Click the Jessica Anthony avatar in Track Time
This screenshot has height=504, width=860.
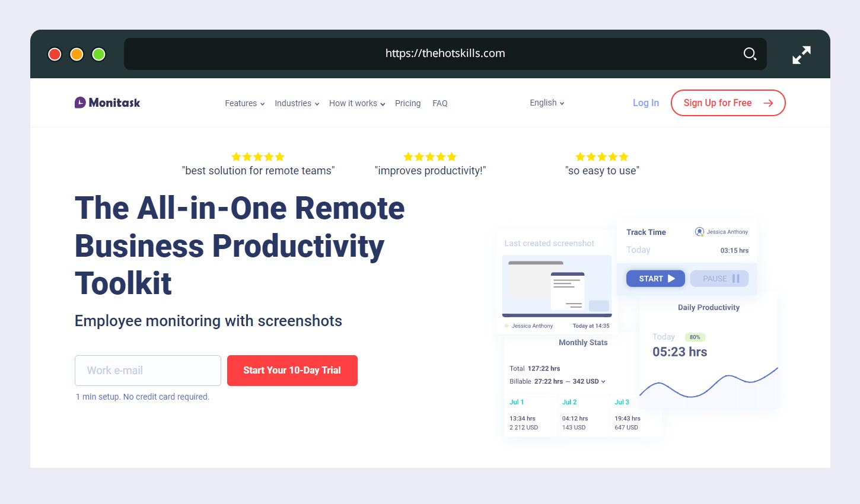(x=699, y=231)
